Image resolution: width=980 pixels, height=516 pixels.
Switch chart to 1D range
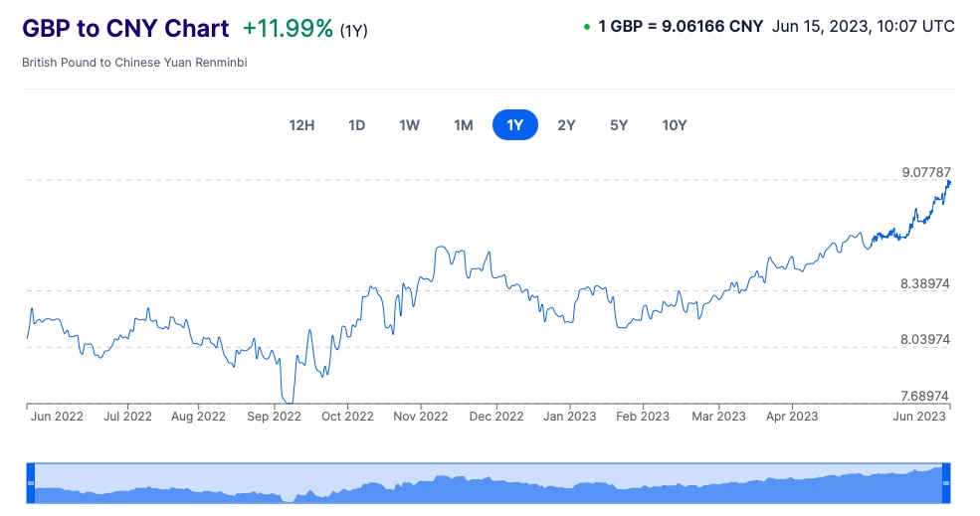pyautogui.click(x=356, y=125)
